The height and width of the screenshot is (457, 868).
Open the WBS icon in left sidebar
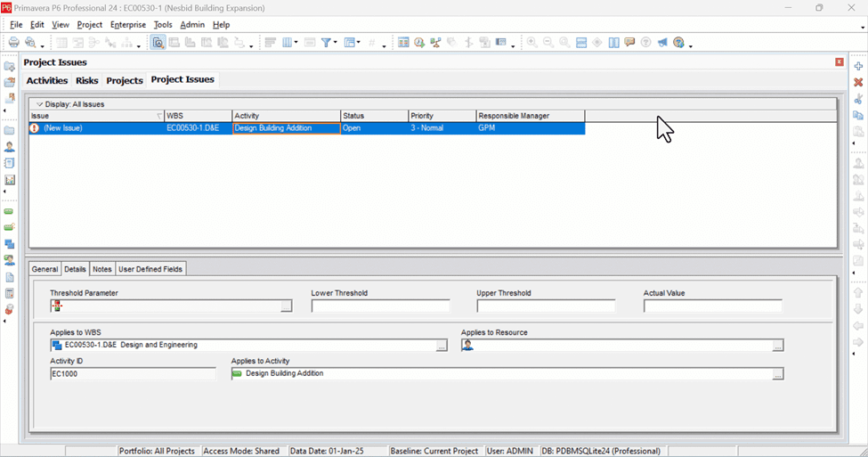point(10,244)
